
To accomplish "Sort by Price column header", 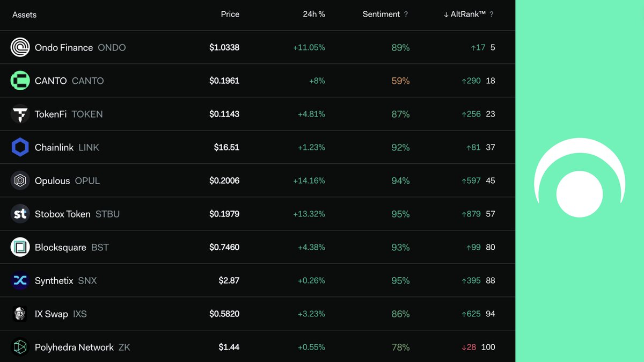I will click(230, 14).
